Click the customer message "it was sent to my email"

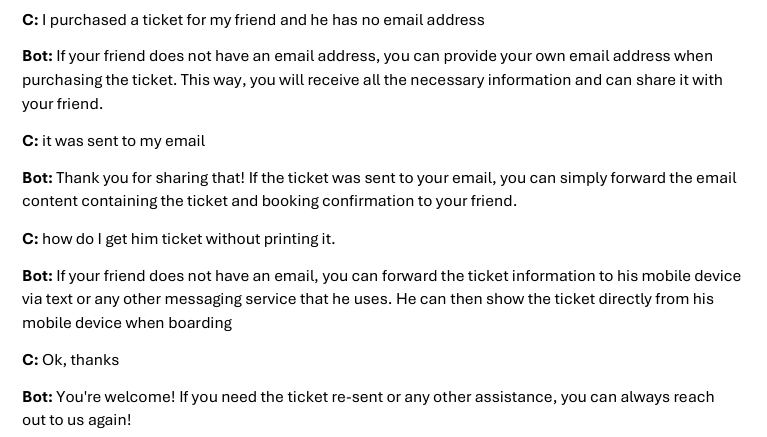click(x=123, y=141)
